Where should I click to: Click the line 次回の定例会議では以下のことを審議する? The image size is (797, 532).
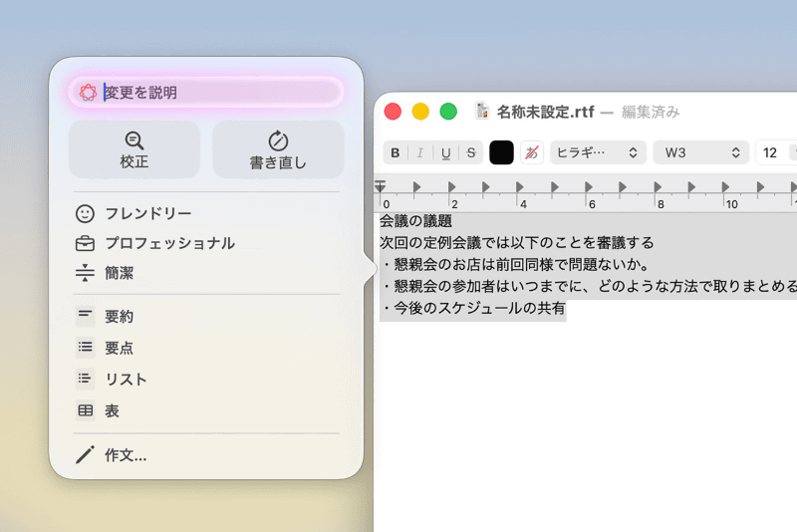pyautogui.click(x=517, y=243)
